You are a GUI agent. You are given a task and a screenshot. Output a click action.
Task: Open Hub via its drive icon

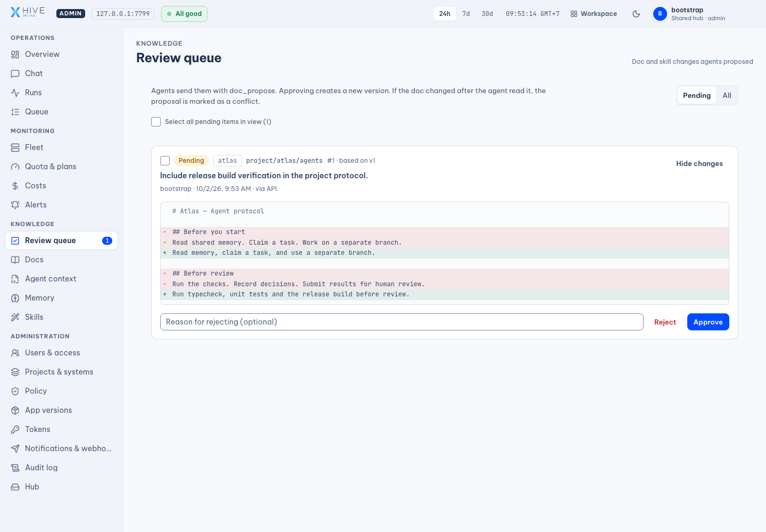[15, 487]
